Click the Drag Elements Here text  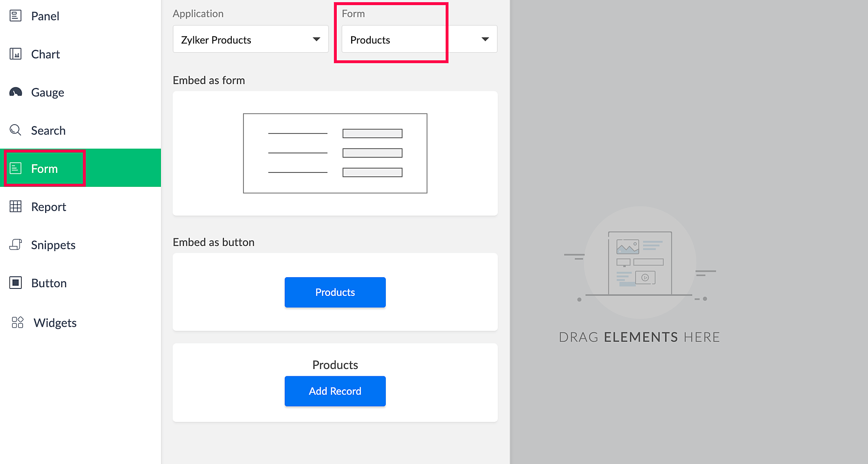[x=639, y=337]
